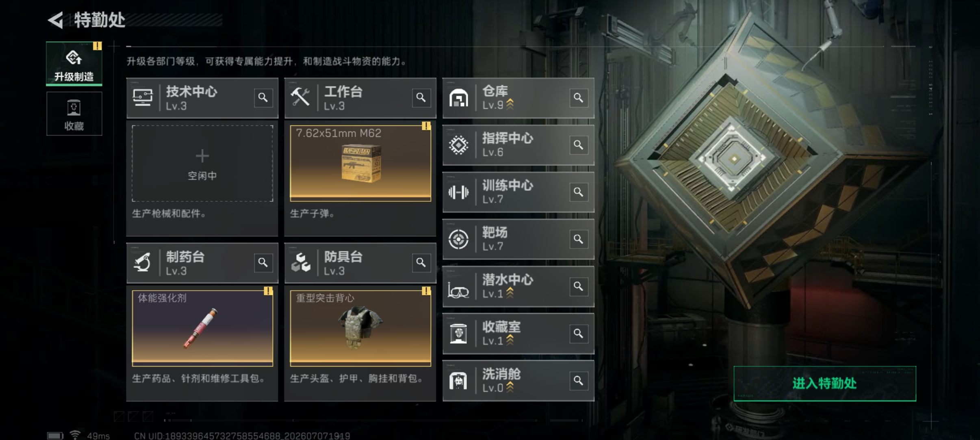Select the 7.62x51mm M62 ammo item

point(360,163)
